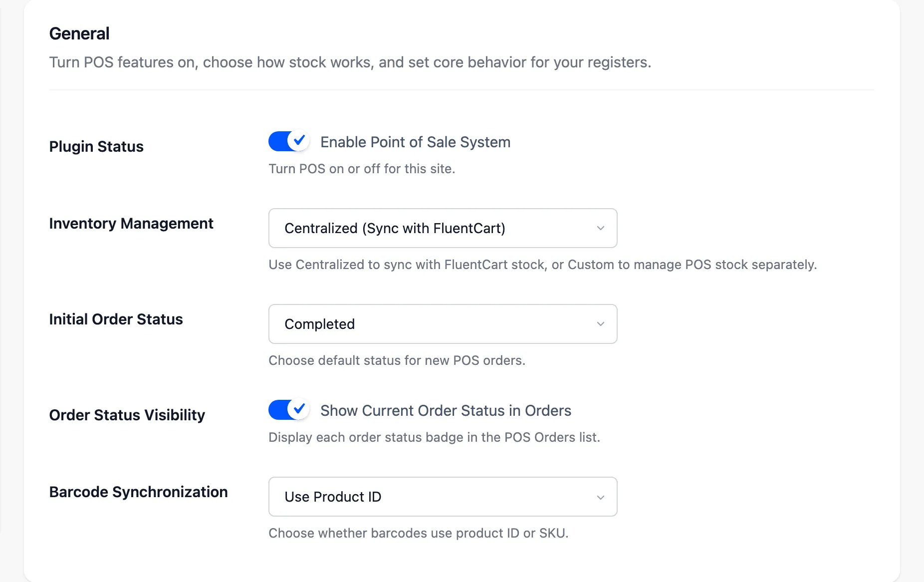Click the "Choose default status for new POS orders." hint
The width and height of the screenshot is (924, 582).
(x=397, y=360)
